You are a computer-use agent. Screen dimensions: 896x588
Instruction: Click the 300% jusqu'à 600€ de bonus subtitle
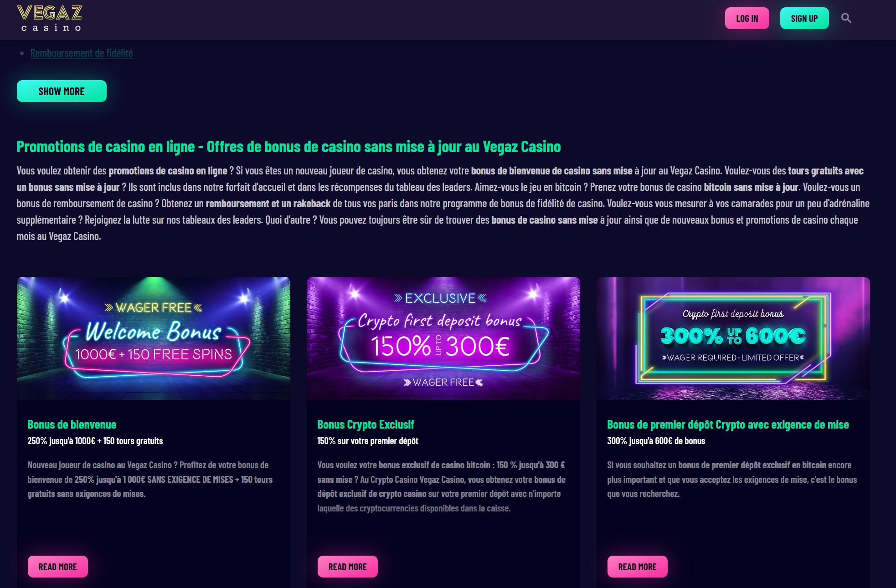coord(656,441)
